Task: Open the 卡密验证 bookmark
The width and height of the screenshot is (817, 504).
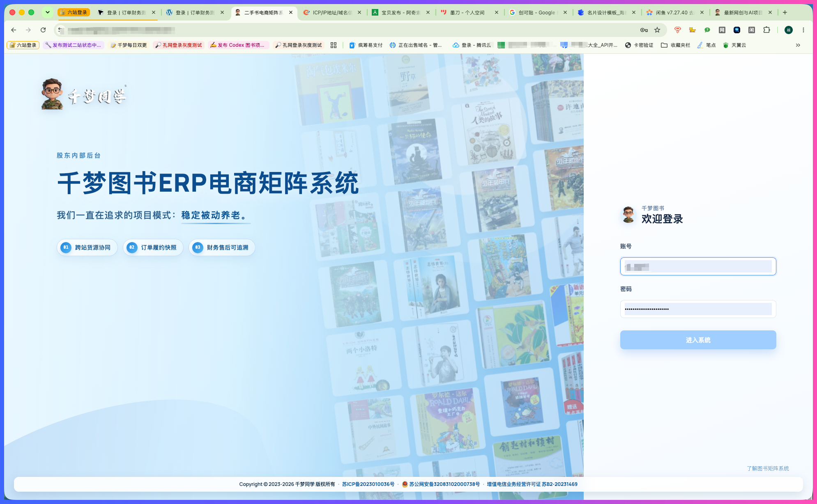Action: click(639, 45)
